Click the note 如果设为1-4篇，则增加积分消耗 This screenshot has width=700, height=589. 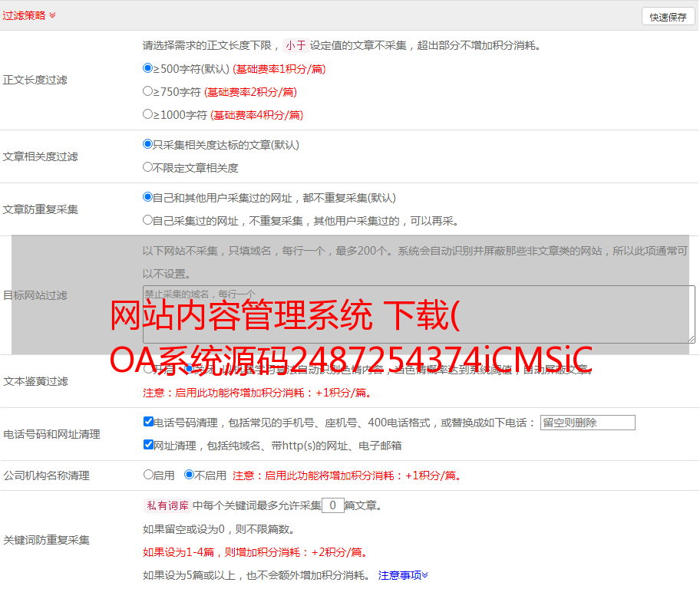[256, 552]
